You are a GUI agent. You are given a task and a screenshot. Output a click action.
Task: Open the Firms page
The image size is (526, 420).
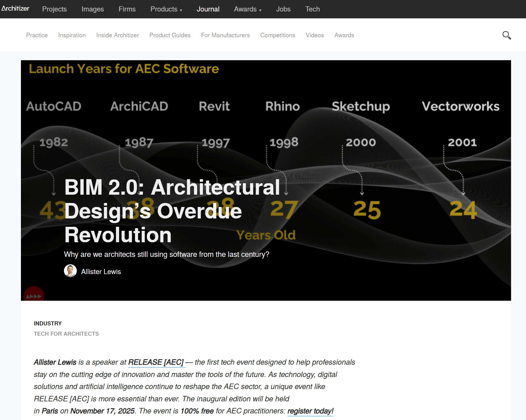point(127,9)
